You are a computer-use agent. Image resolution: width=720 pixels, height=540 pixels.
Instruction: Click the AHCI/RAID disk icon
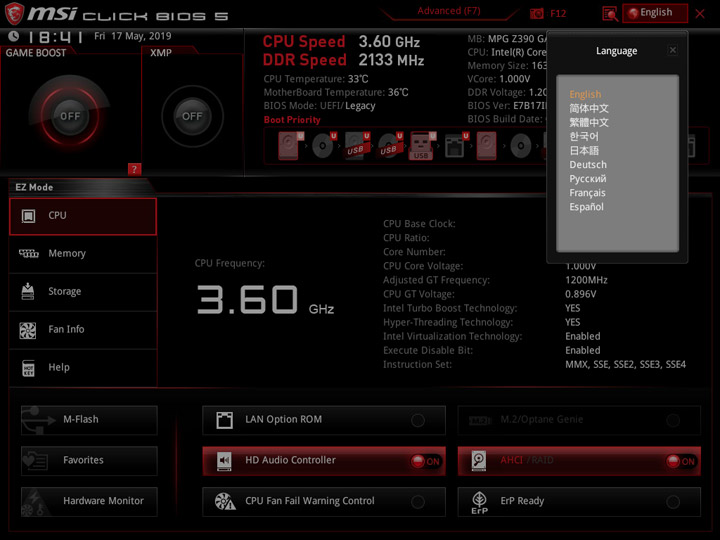[x=478, y=461]
